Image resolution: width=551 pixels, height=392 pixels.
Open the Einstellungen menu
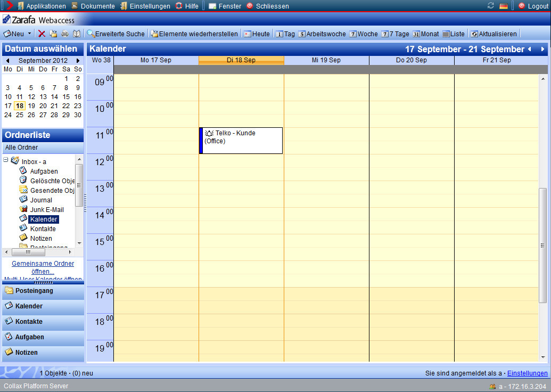145,6
